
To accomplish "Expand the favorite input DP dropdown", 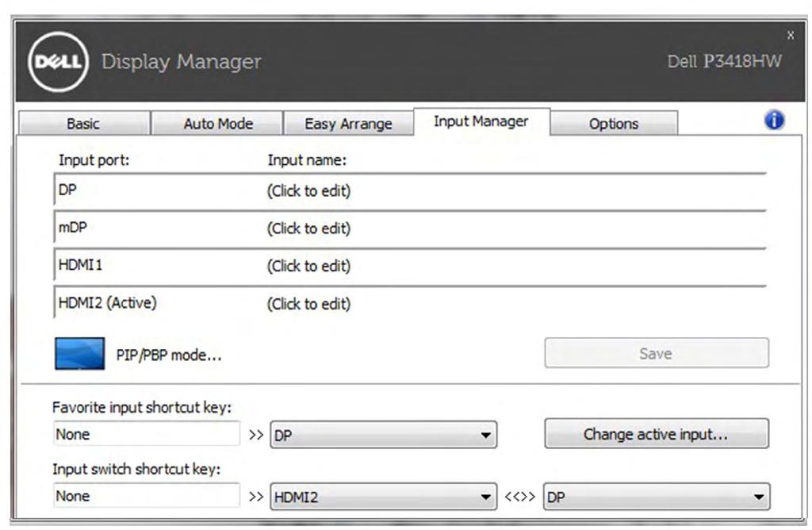I will [x=383, y=435].
